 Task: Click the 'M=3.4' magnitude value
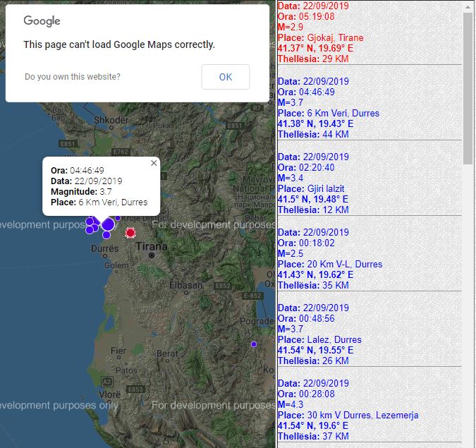[x=291, y=178]
